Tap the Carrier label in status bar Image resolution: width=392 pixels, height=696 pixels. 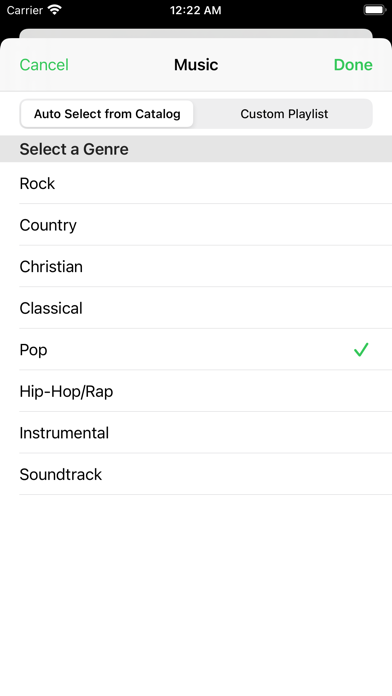(x=24, y=10)
